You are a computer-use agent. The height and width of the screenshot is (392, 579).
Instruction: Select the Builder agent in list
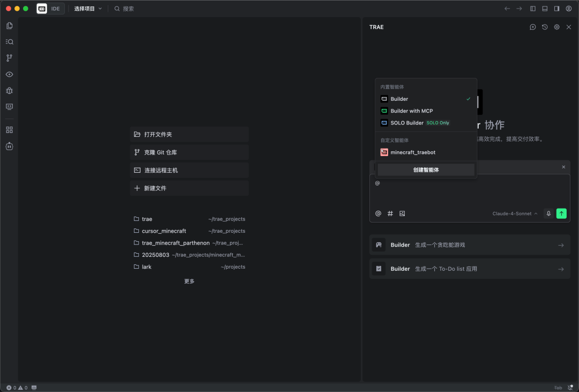[426, 99]
